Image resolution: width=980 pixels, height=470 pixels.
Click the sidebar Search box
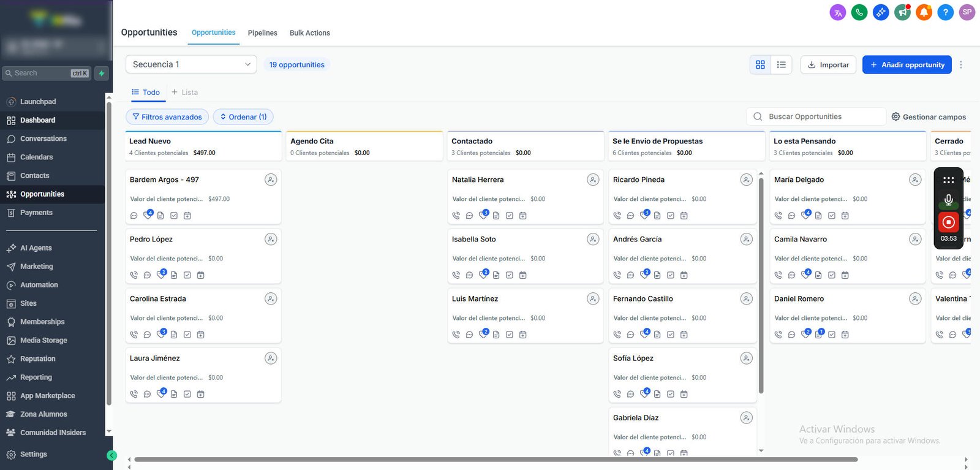(x=47, y=74)
